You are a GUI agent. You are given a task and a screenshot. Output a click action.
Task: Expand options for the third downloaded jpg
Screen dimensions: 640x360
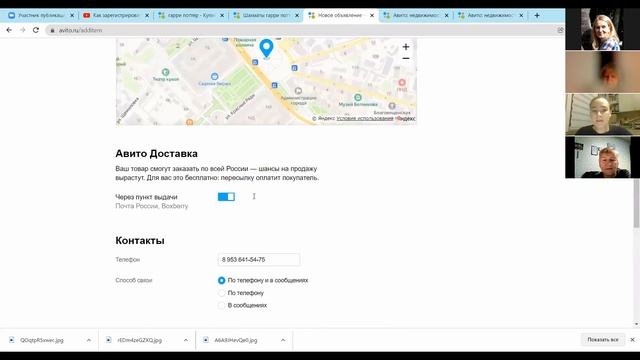point(283,340)
